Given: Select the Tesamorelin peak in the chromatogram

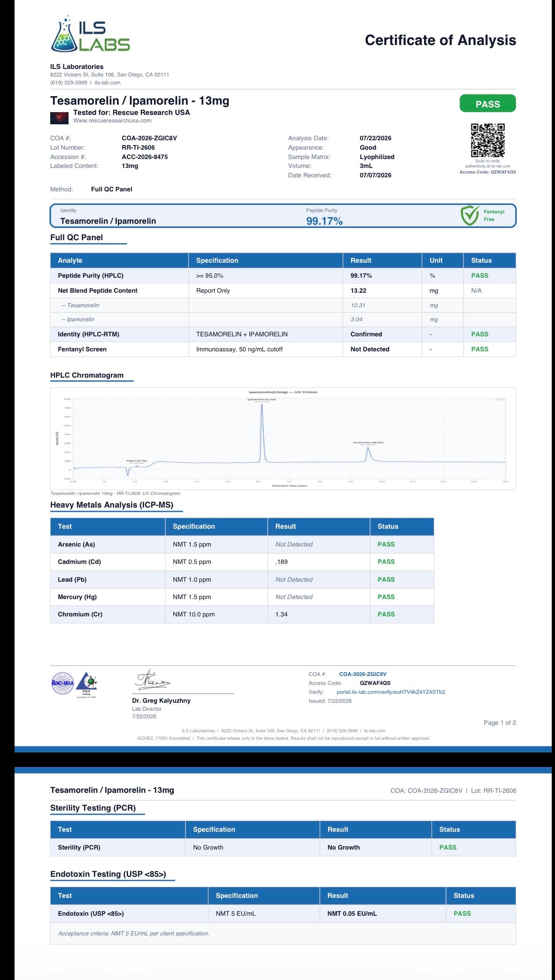Looking at the screenshot, I should pyautogui.click(x=369, y=454).
